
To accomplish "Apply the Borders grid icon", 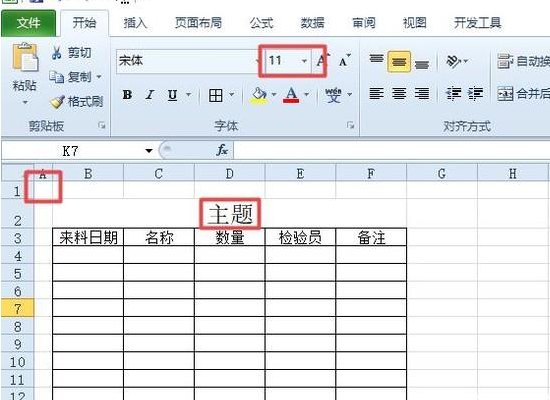I will point(215,95).
